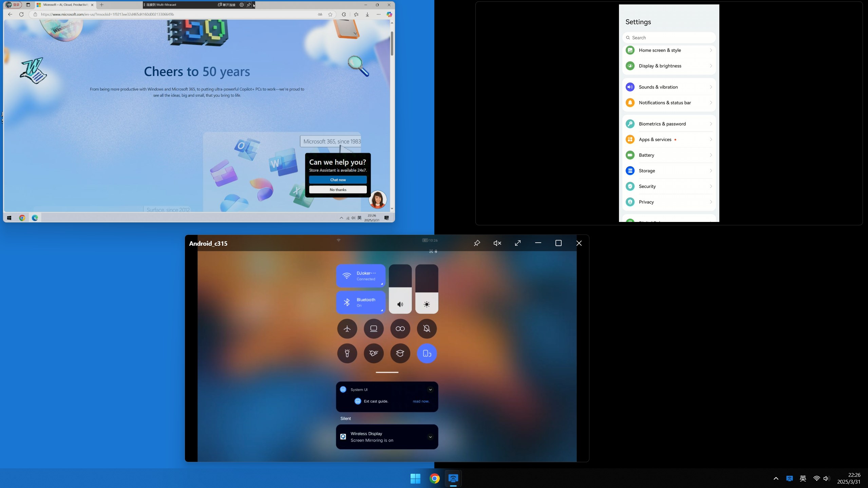Expand the Wireless Display notification

tap(430, 437)
